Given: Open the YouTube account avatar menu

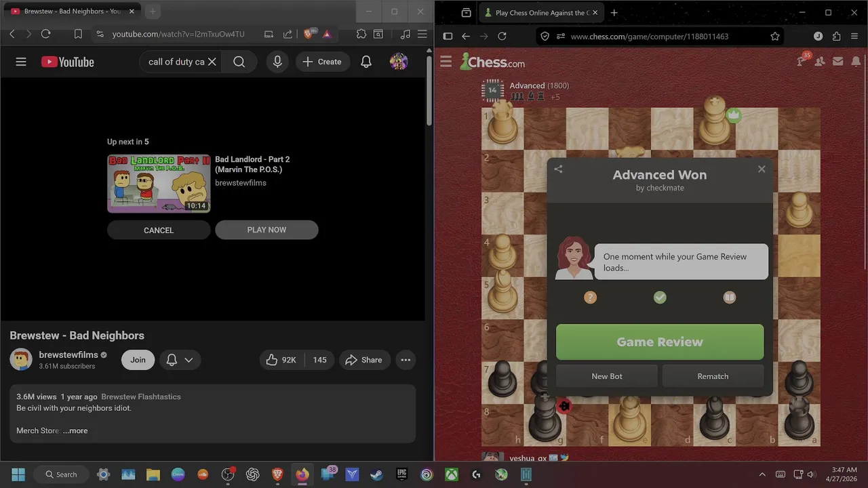Looking at the screenshot, I should (399, 62).
